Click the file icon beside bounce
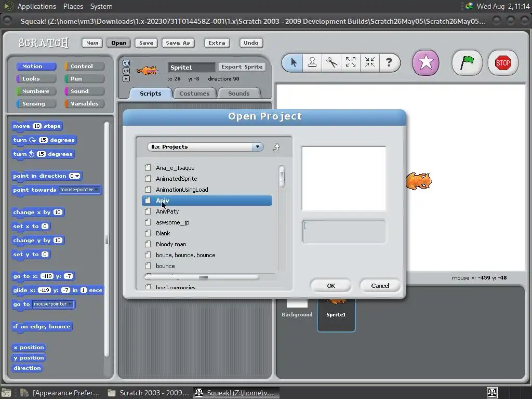The width and height of the screenshot is (532, 399). [x=148, y=265]
